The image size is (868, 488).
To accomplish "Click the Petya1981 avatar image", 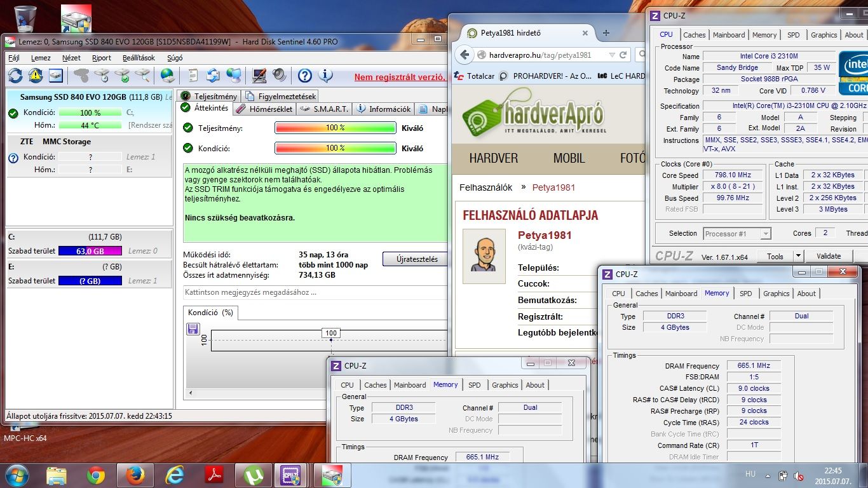I will coord(484,256).
